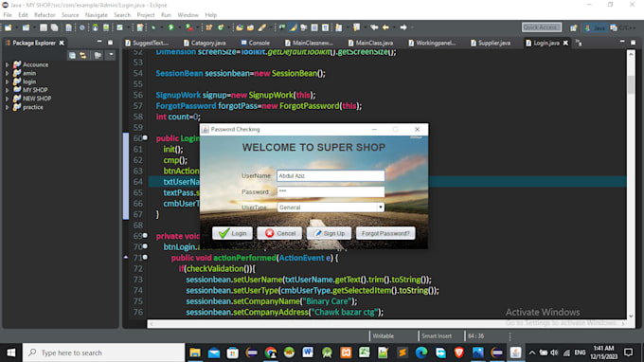Click Cencel button in the dialog

(x=279, y=233)
